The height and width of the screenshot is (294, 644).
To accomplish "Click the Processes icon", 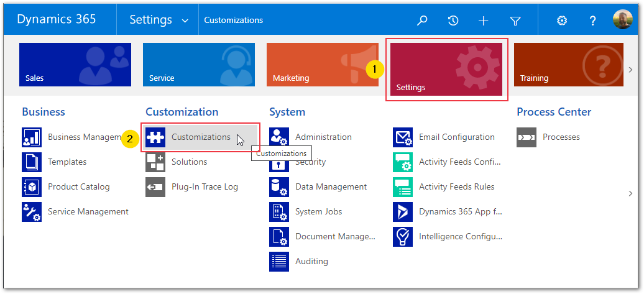I will (x=527, y=137).
